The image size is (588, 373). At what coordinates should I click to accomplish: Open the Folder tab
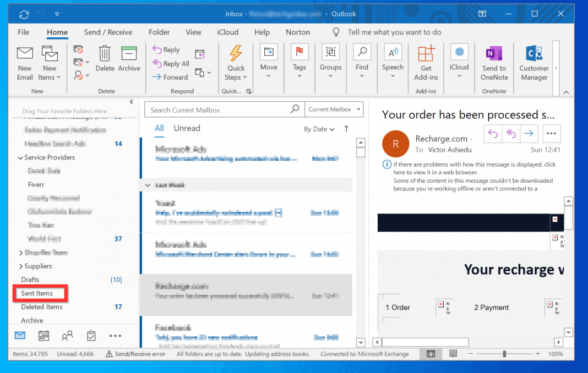point(159,32)
